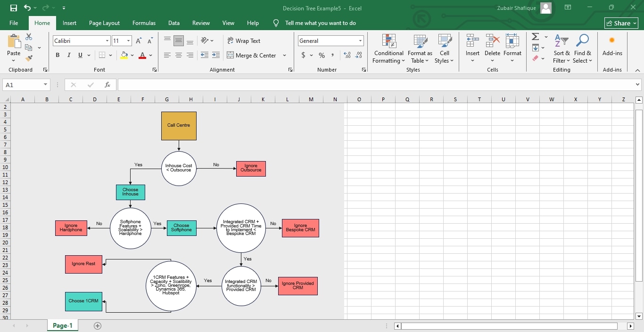Click the Format as Table icon
644x332 pixels.
pyautogui.click(x=419, y=49)
